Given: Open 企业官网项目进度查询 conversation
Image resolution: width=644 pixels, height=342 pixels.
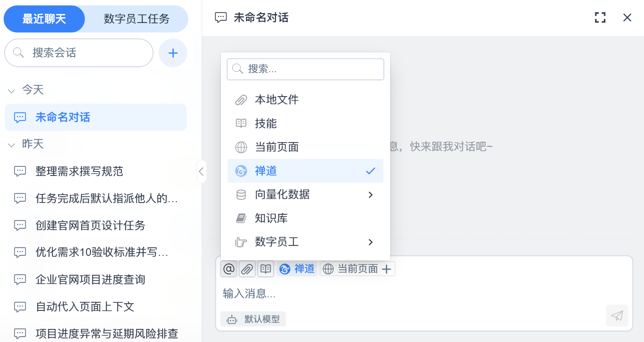Looking at the screenshot, I should pos(96,280).
